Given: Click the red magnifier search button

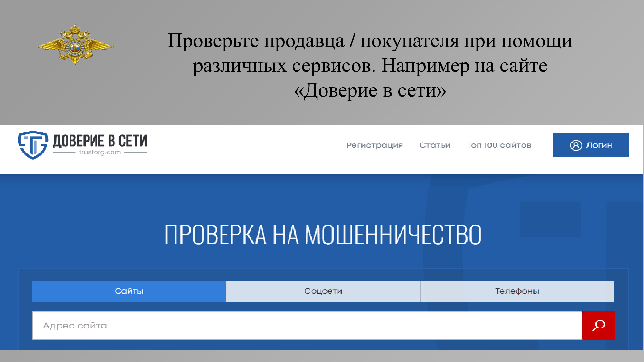Looking at the screenshot, I should [599, 325].
